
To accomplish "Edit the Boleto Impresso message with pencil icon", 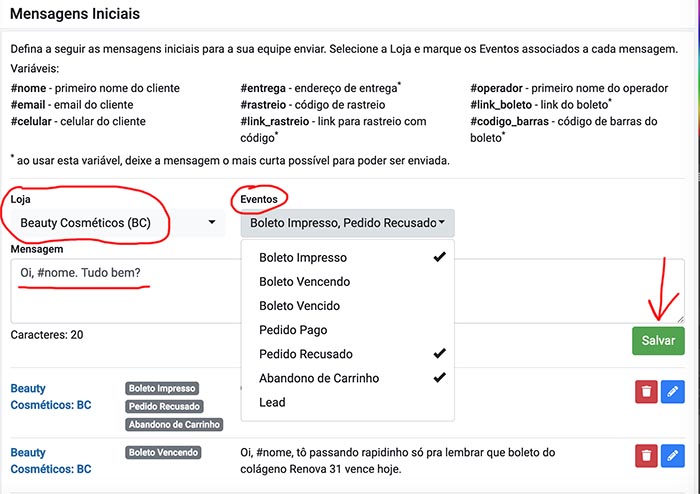I will [x=672, y=392].
